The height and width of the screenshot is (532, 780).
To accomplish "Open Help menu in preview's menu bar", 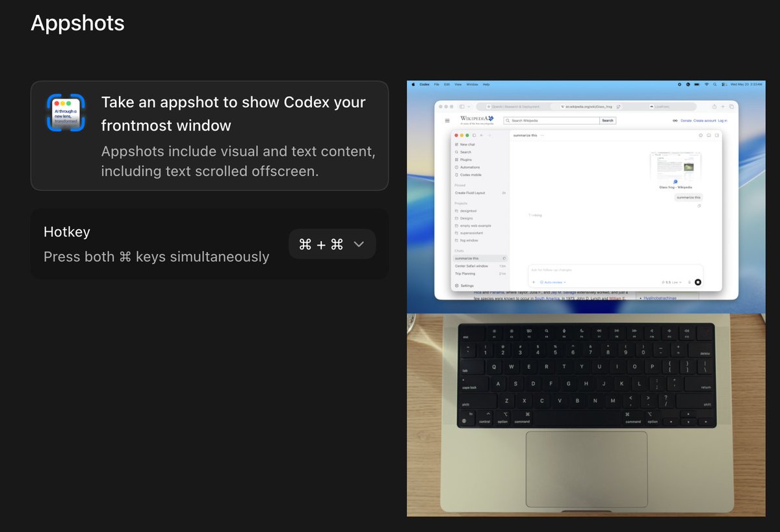I will click(x=486, y=84).
